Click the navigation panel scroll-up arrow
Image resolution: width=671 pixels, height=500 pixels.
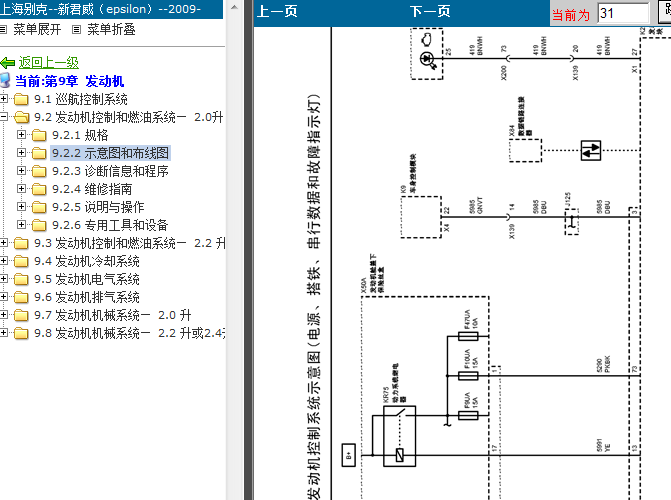(234, 7)
